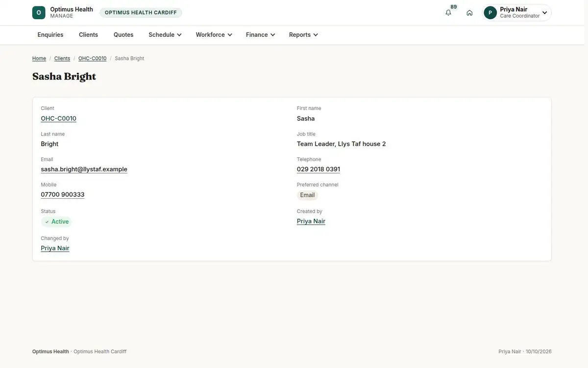Open the notifications bell icon

[x=448, y=13]
